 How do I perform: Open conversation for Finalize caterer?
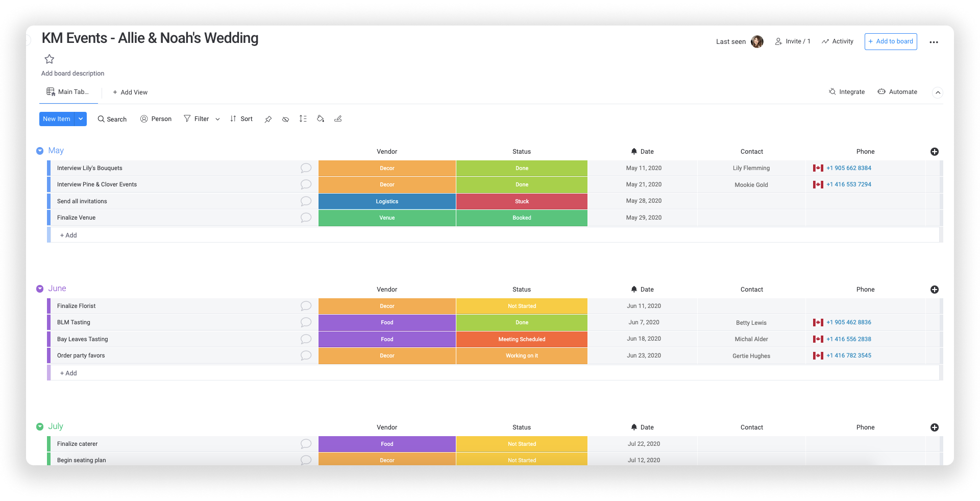306,444
